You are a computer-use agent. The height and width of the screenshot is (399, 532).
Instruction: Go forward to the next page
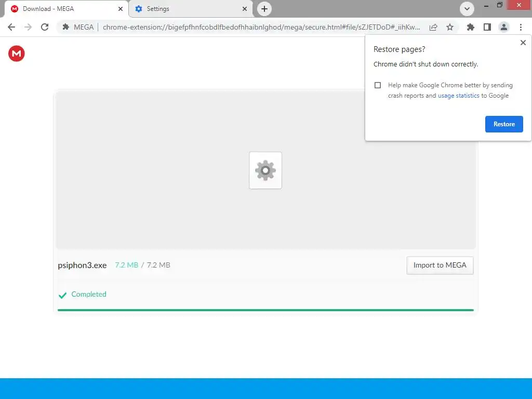pos(28,27)
